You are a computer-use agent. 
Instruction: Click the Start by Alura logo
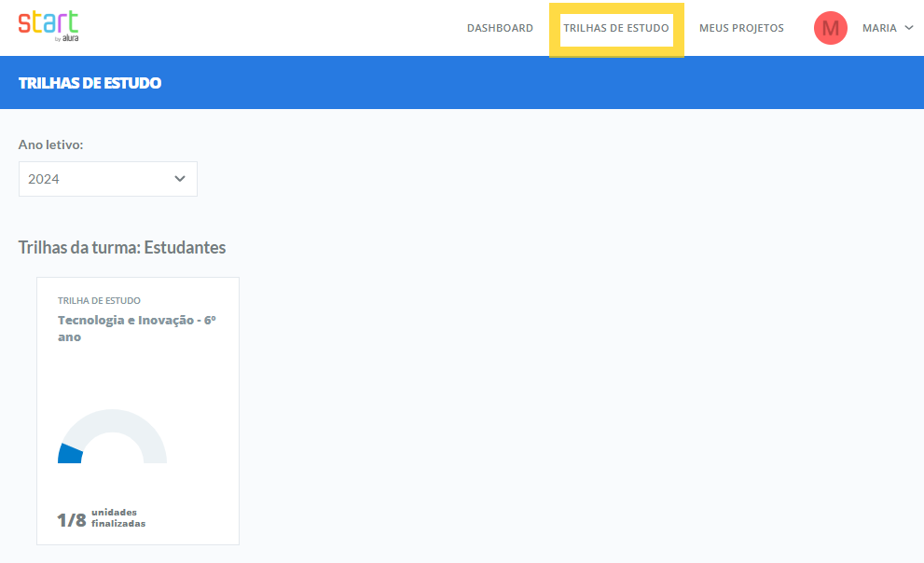click(48, 23)
